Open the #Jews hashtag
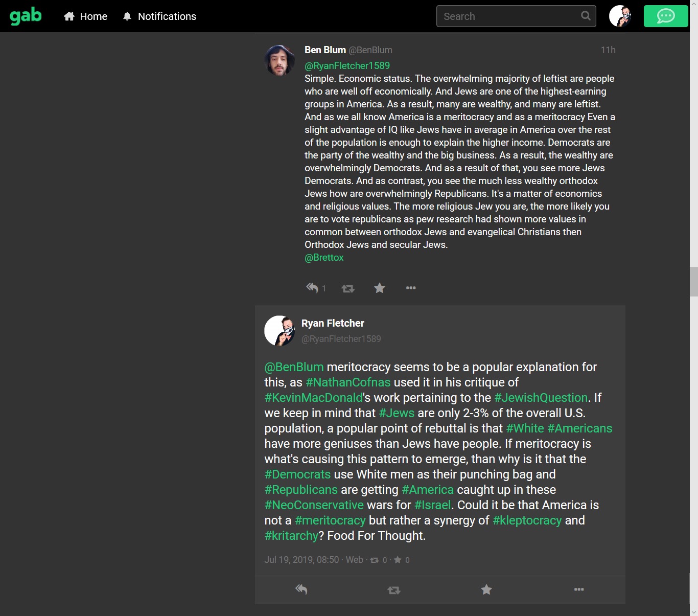Screen dimensions: 698x616 pos(397,413)
